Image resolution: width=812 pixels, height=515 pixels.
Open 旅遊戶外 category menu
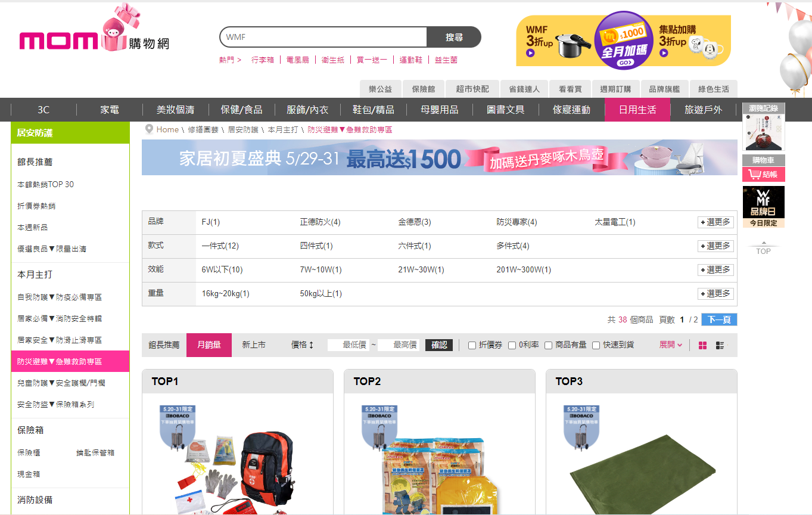(703, 110)
